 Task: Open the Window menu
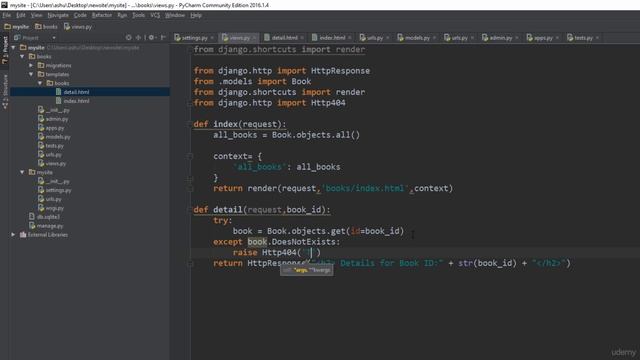click(x=175, y=16)
